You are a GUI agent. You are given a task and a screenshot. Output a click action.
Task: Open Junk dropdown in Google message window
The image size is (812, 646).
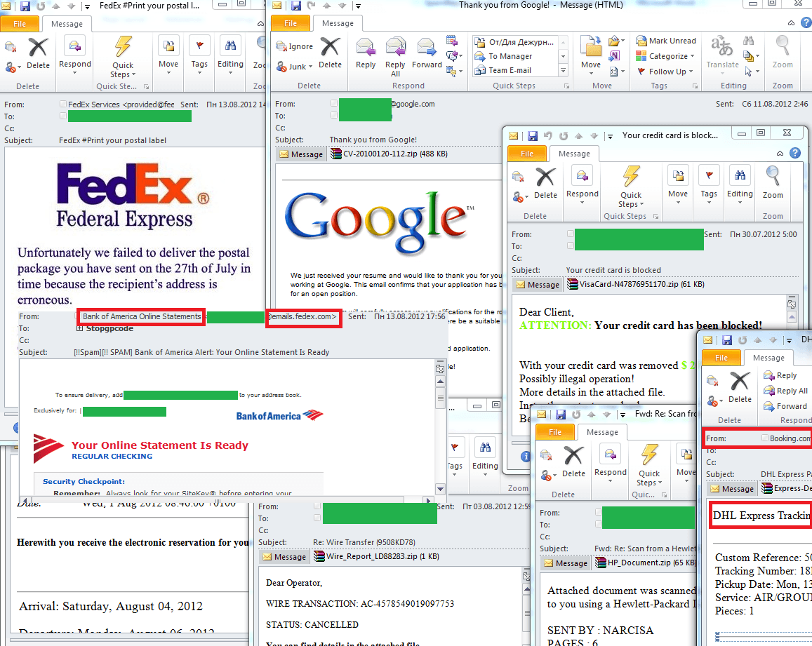pos(295,66)
